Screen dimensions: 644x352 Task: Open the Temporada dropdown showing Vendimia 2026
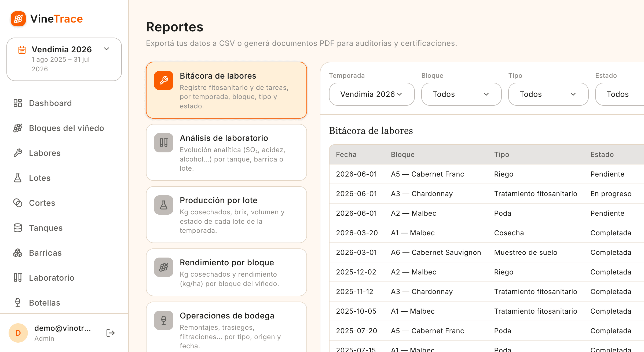372,94
